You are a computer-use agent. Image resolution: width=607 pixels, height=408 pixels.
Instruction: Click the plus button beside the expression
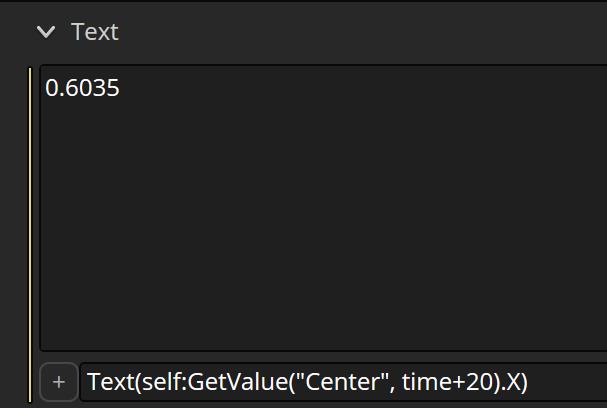59,382
